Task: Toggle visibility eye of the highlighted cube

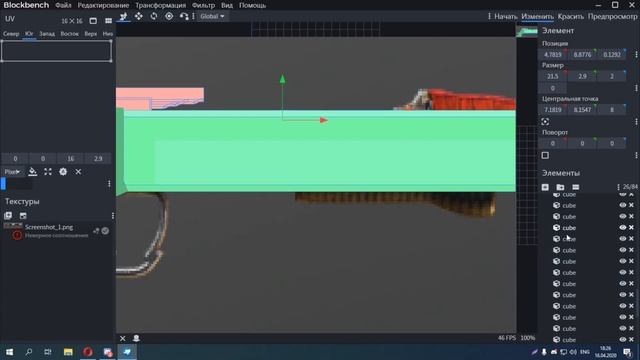Action: (622, 227)
